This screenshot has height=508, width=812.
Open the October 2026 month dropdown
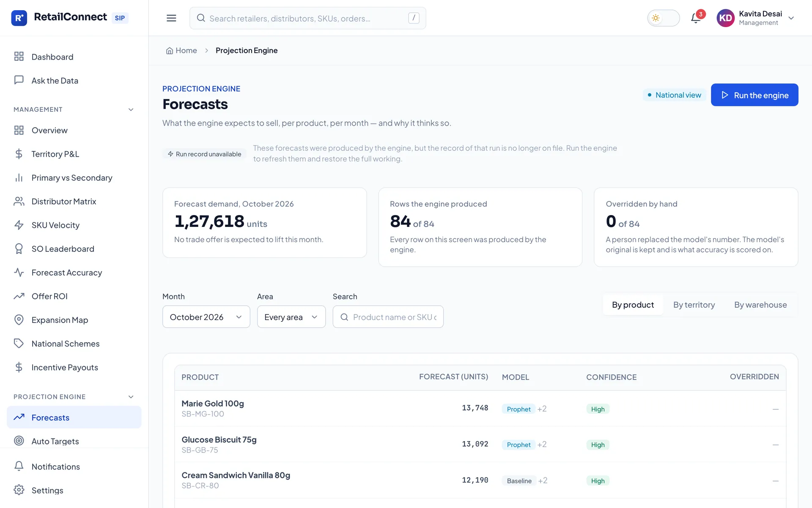pos(206,317)
